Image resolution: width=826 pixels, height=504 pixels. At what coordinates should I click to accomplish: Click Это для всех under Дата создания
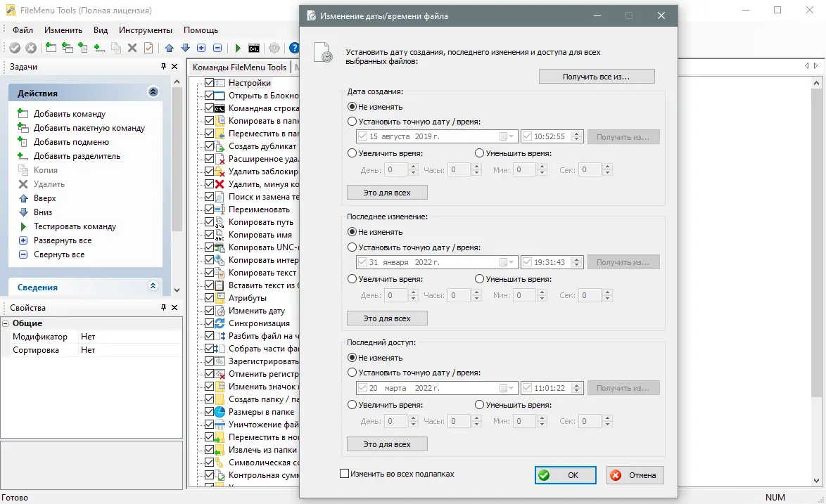[387, 193]
